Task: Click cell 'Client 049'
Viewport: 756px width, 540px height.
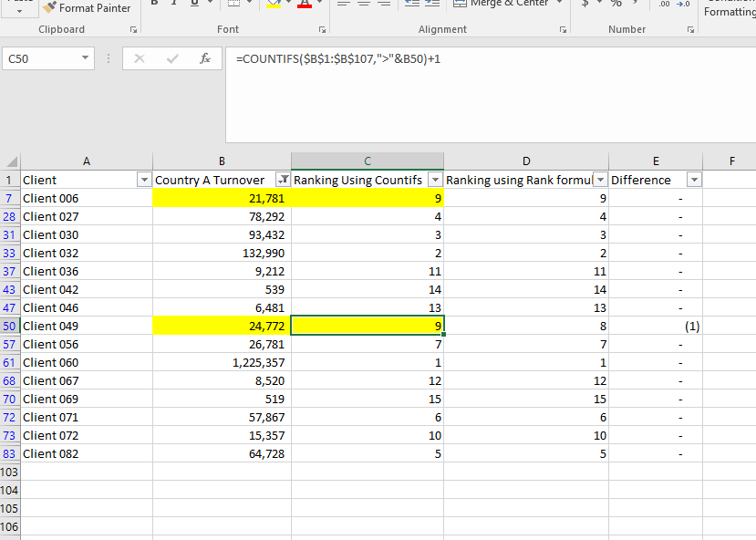Action: click(87, 327)
